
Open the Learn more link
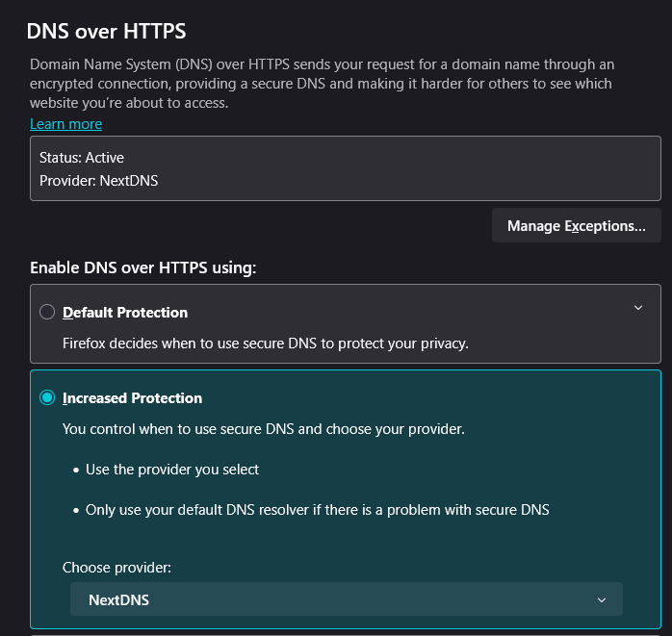tap(66, 124)
